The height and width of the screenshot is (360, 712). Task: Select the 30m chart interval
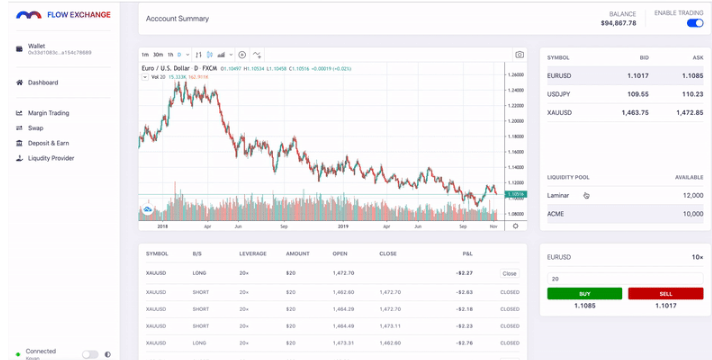pos(158,55)
